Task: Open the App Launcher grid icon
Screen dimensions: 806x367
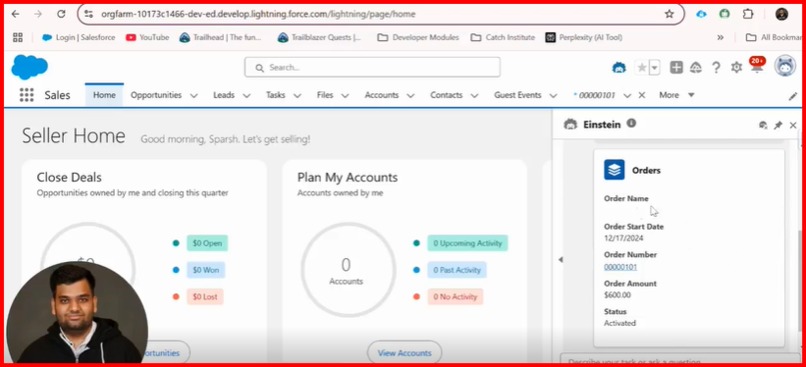Action: [x=26, y=95]
